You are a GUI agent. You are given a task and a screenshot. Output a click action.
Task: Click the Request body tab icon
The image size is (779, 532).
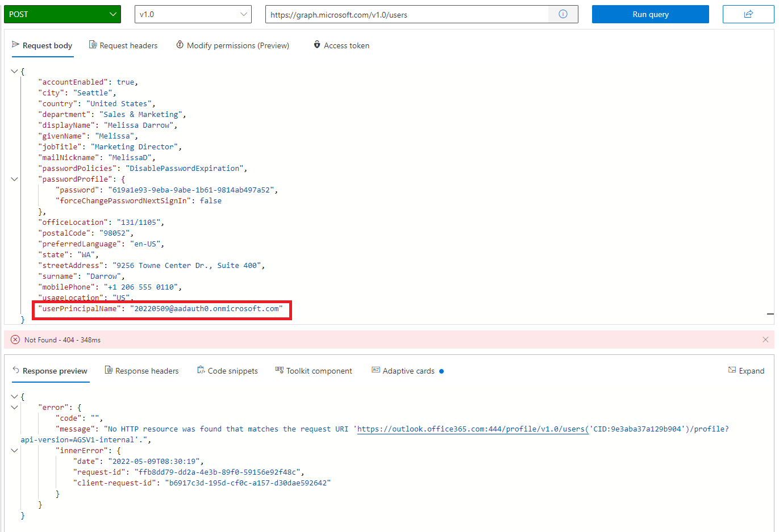tap(15, 45)
